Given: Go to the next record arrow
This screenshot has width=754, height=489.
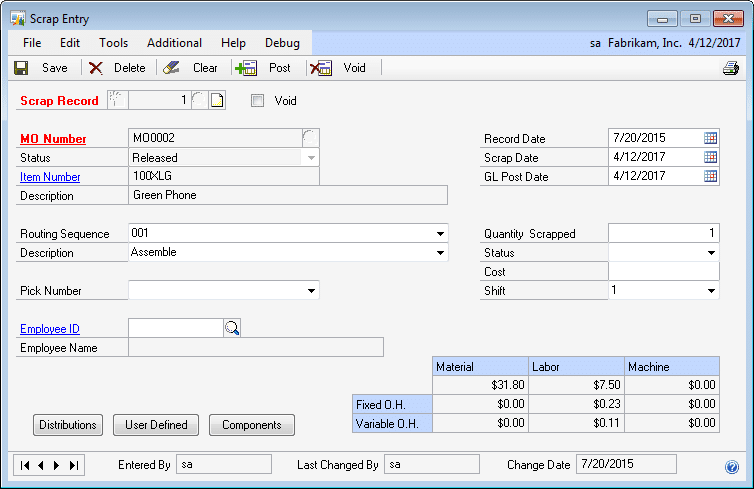Looking at the screenshot, I should coord(58,465).
